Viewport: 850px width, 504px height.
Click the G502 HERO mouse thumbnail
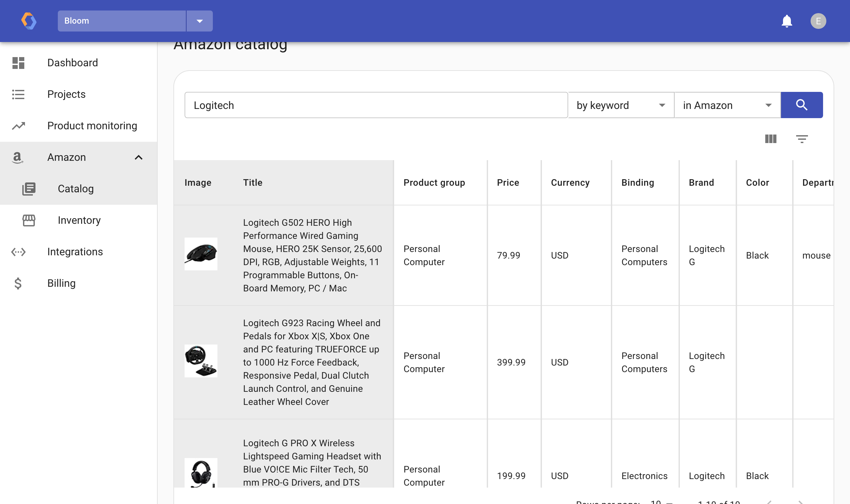[x=201, y=254]
